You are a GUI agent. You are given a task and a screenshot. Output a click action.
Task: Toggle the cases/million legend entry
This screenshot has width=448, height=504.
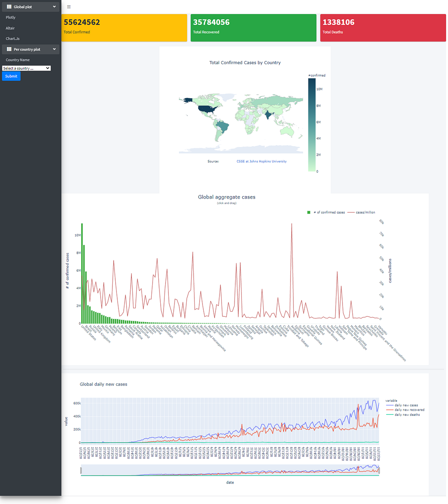point(362,212)
